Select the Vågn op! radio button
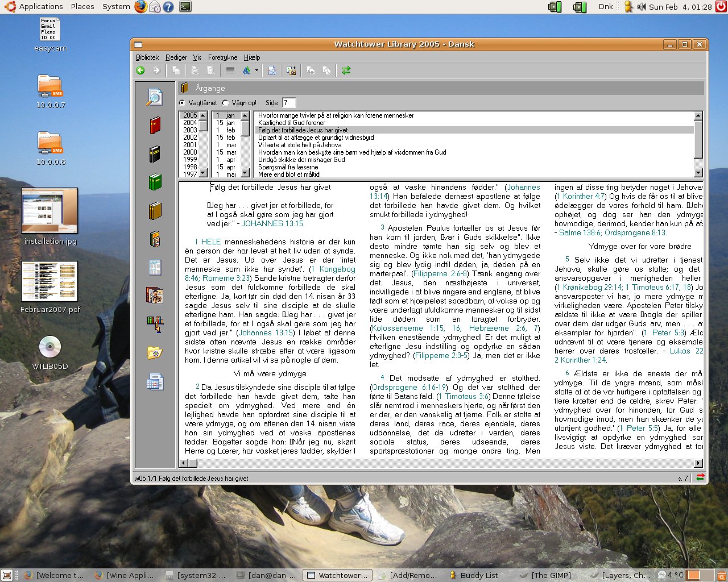 (225, 103)
